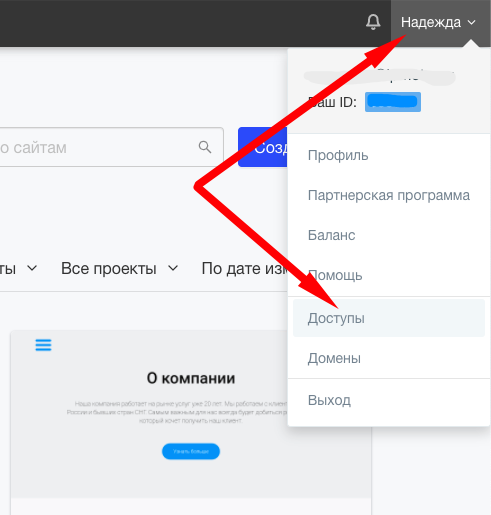Click the blue Создать button
The width and height of the screenshot is (491, 515).
tap(262, 147)
